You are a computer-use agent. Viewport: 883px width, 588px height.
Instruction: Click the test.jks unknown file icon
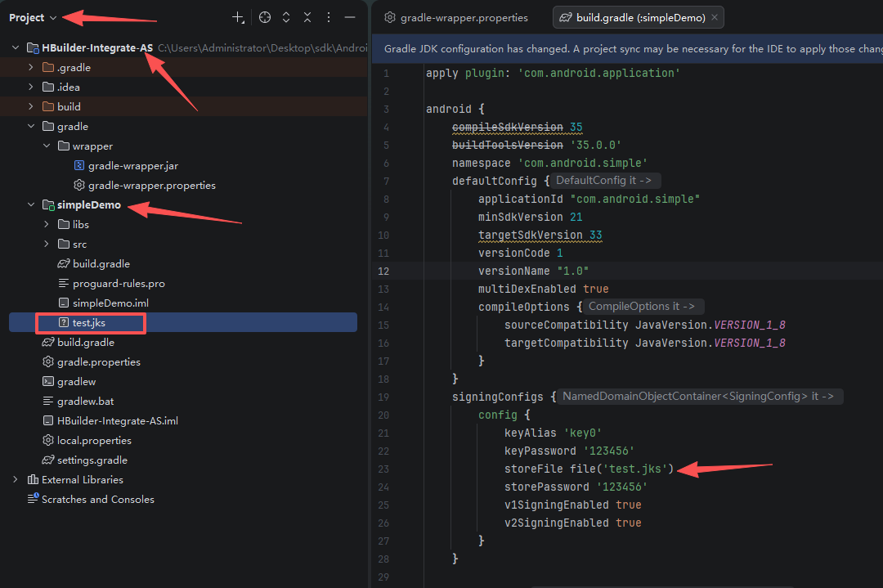(x=64, y=323)
